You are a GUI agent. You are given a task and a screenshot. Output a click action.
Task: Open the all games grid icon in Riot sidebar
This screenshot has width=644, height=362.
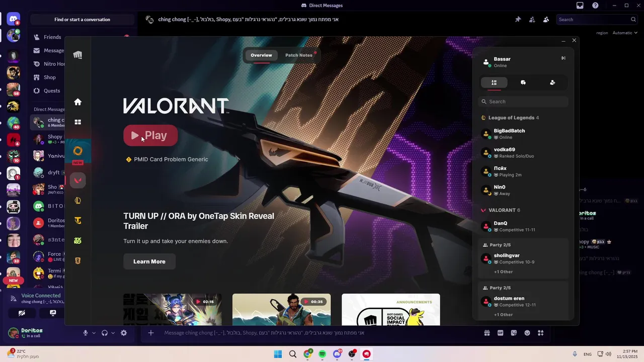[x=77, y=122]
